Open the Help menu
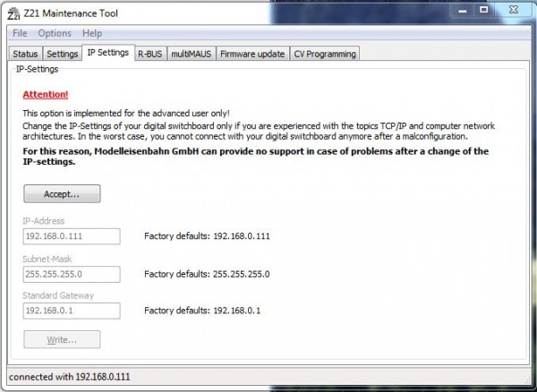Screen dimensions: 537x392 [92, 33]
